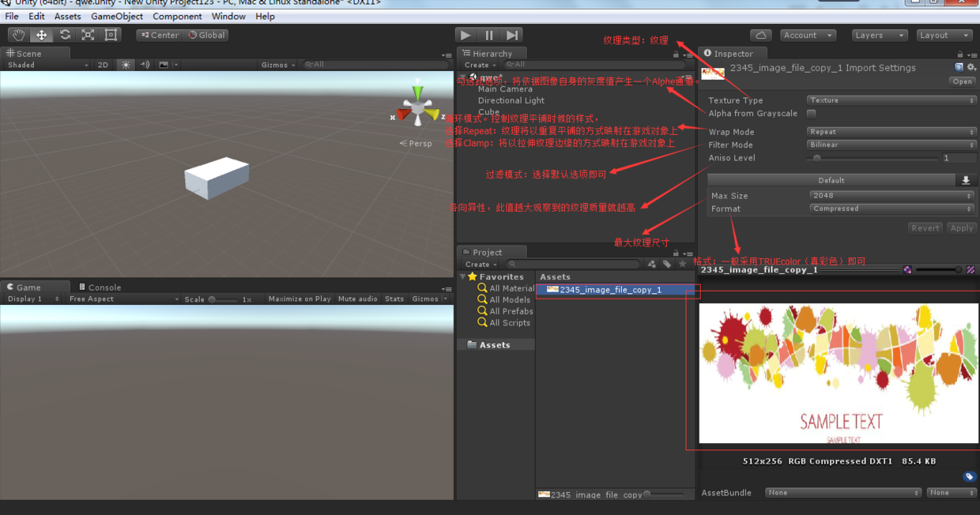980x515 pixels.
Task: Open the Cloud services icon
Action: point(760,35)
